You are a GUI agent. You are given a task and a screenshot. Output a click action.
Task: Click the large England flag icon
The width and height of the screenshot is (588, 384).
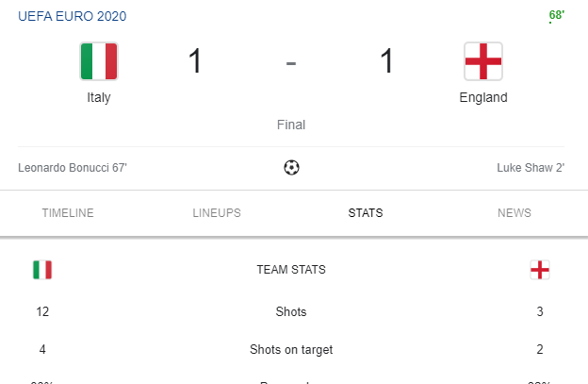(x=482, y=61)
